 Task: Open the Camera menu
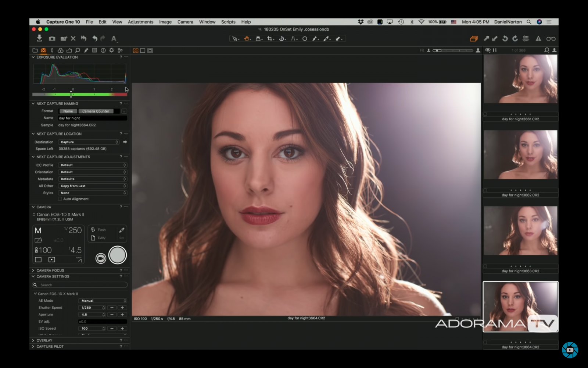[185, 22]
